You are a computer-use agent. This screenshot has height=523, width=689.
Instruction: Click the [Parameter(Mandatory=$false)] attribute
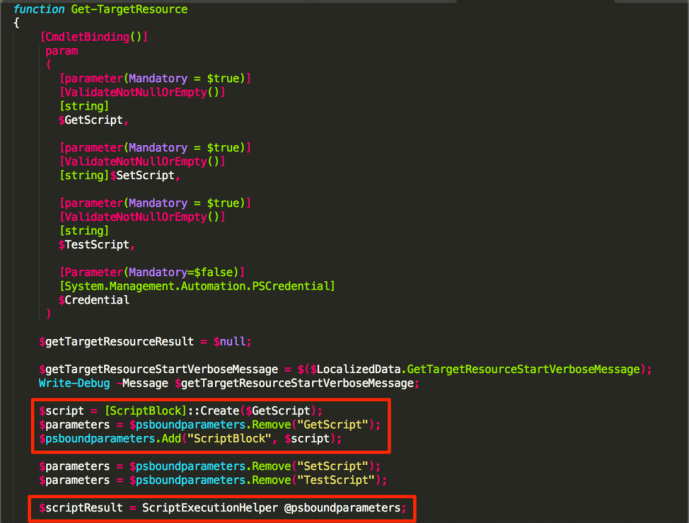click(152, 272)
